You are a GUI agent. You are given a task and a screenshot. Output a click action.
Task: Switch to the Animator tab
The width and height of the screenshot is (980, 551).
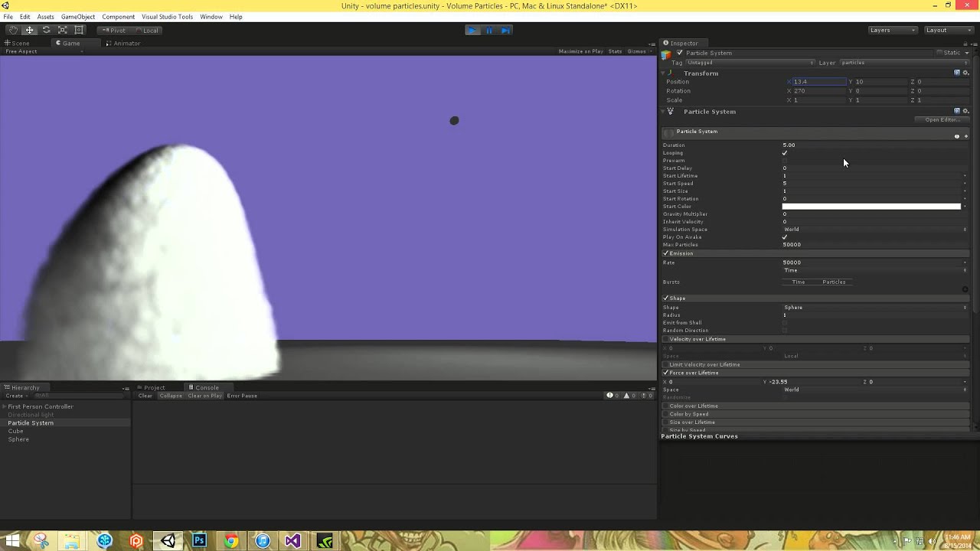pyautogui.click(x=123, y=43)
